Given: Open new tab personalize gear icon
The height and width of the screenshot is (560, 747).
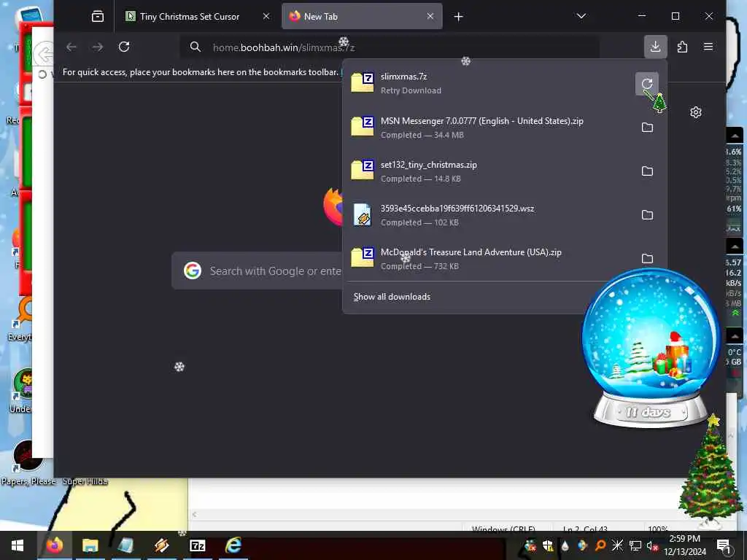Looking at the screenshot, I should pyautogui.click(x=696, y=112).
